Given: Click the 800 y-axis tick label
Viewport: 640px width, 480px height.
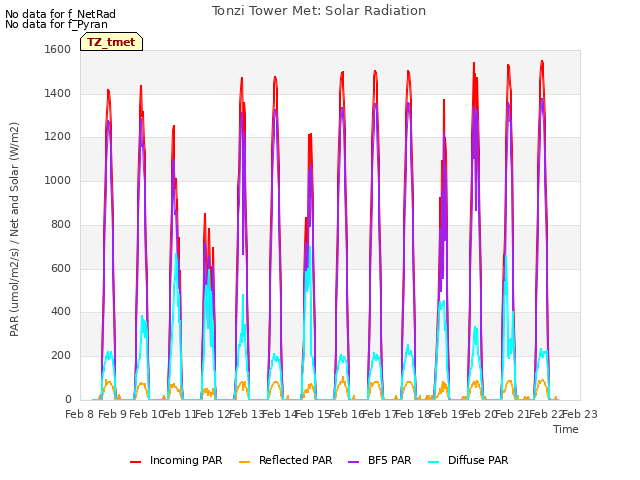Looking at the screenshot, I should [61, 224].
